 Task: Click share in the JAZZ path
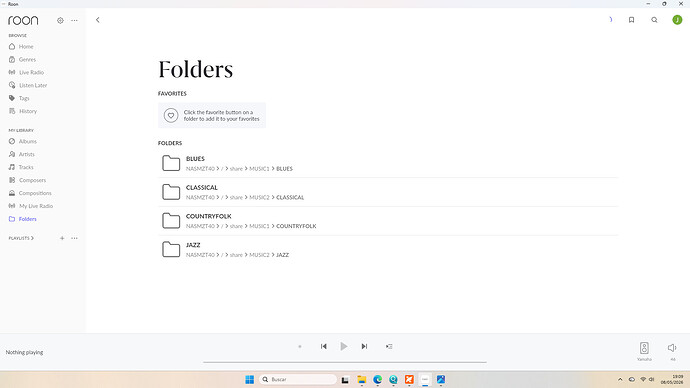point(236,255)
